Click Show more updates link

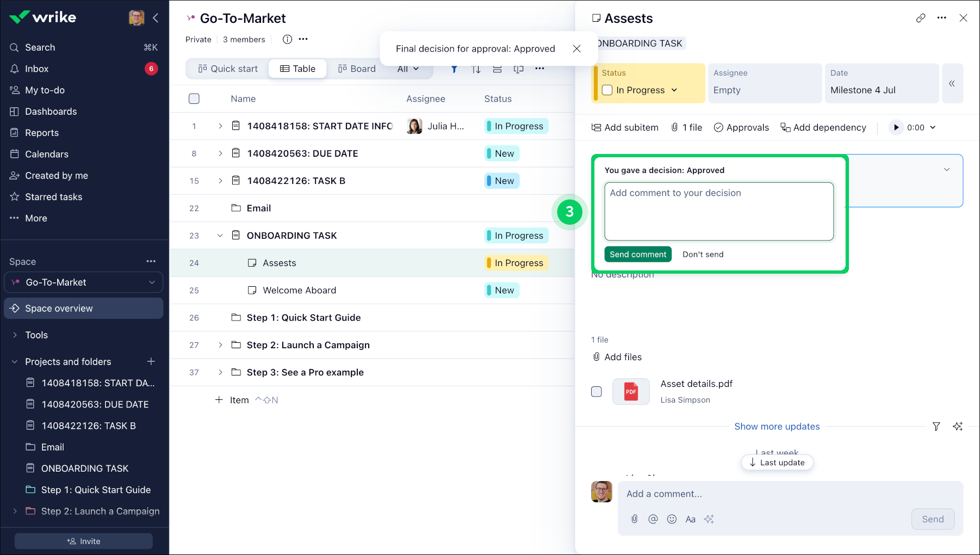tap(777, 427)
